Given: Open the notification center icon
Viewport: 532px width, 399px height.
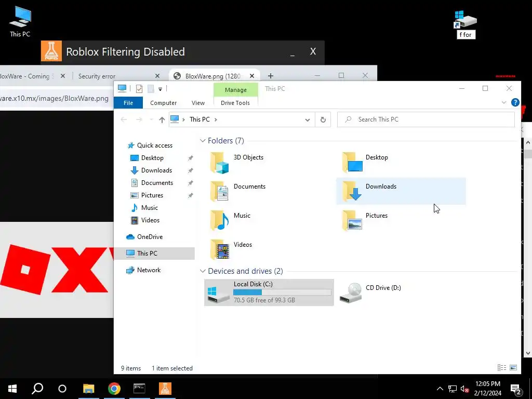Looking at the screenshot, I should point(516,389).
